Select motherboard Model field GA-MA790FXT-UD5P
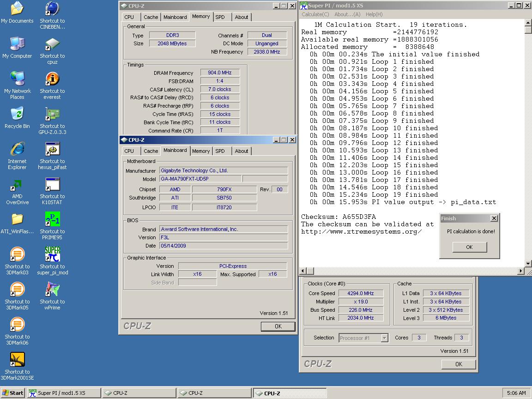Screen dimensions: 532x399 coord(200,179)
